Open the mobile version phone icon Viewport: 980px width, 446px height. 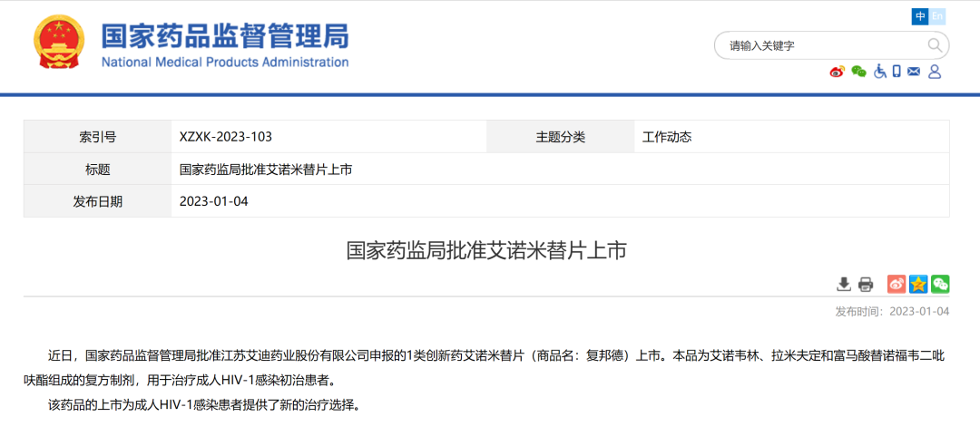click(897, 72)
